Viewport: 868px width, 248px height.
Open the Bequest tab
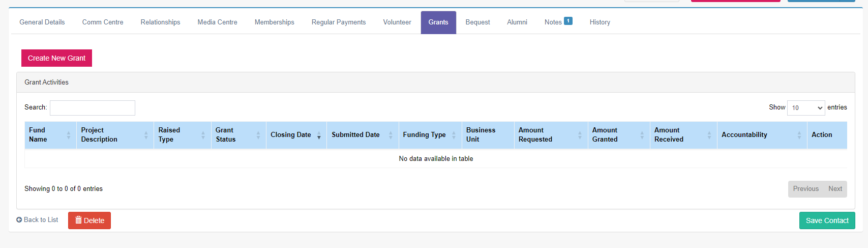pyautogui.click(x=477, y=22)
